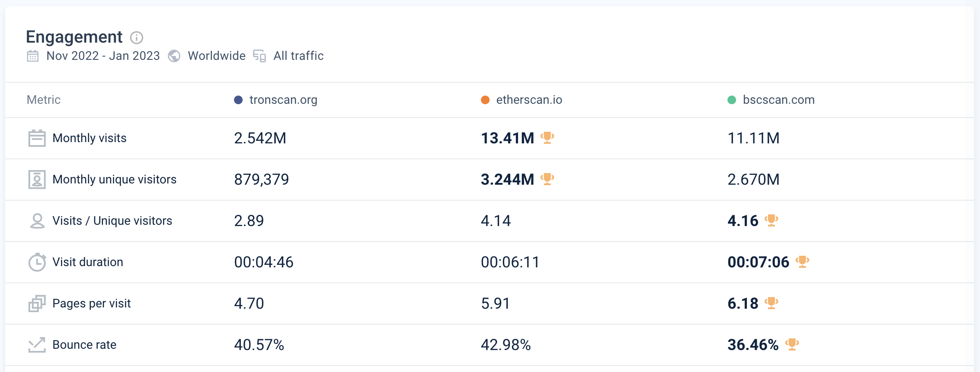The image size is (980, 372).
Task: Click the devices icon beside All traffic
Action: click(259, 56)
